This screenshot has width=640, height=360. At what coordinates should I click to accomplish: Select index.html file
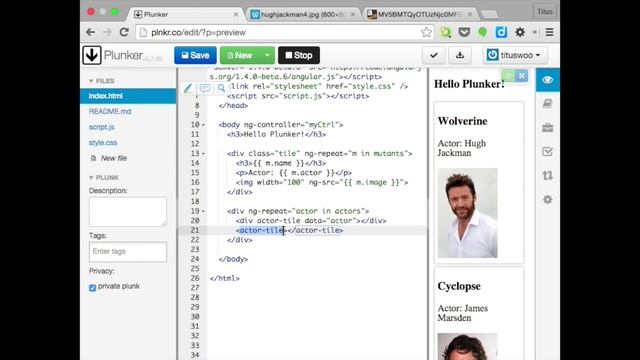[128, 96]
